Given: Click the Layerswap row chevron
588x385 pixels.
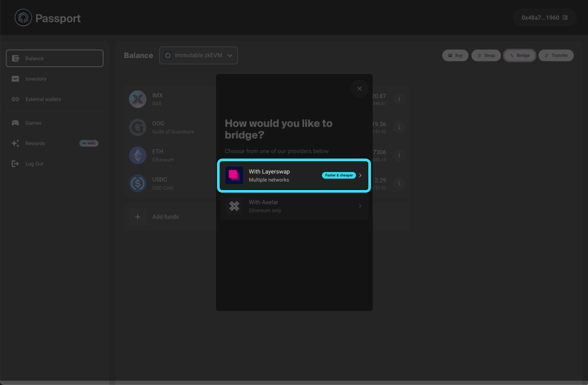Looking at the screenshot, I should click(360, 175).
